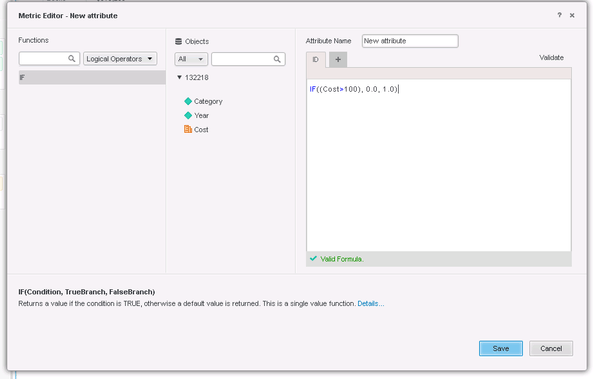Click the Year object label
The width and height of the screenshot is (600, 379).
tap(201, 116)
